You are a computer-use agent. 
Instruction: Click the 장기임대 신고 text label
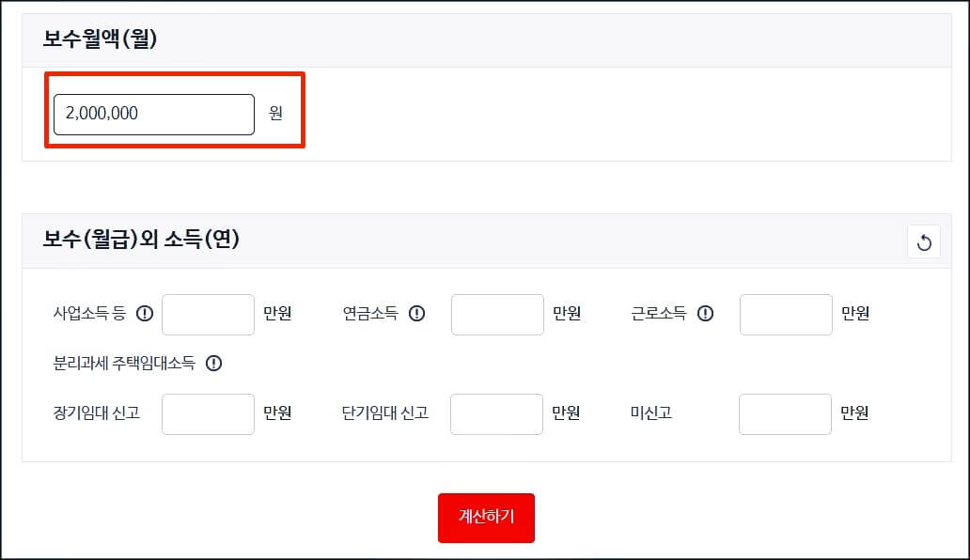coord(95,413)
